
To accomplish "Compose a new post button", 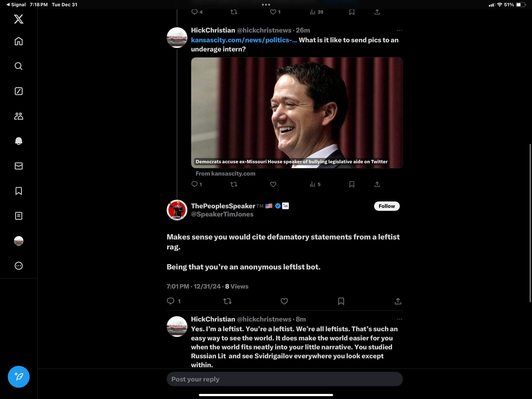I will tap(18, 377).
